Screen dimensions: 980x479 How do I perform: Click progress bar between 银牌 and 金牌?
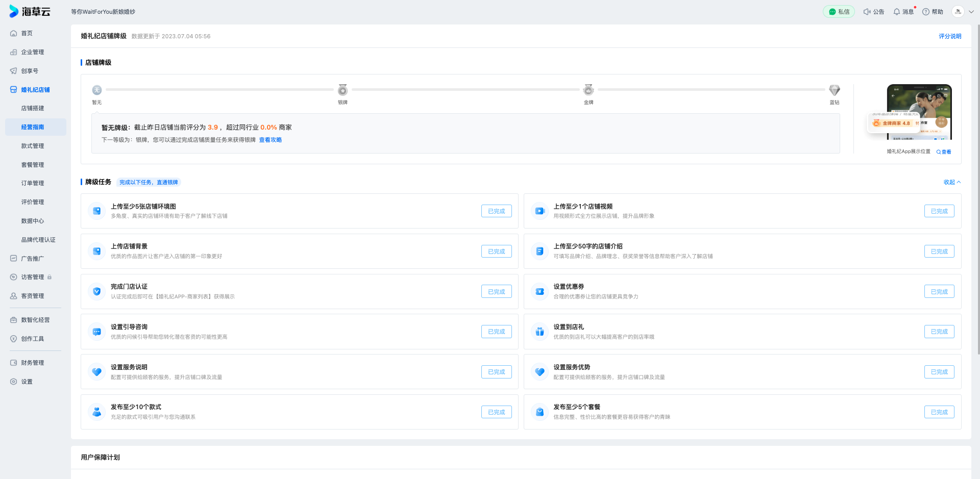(465, 90)
